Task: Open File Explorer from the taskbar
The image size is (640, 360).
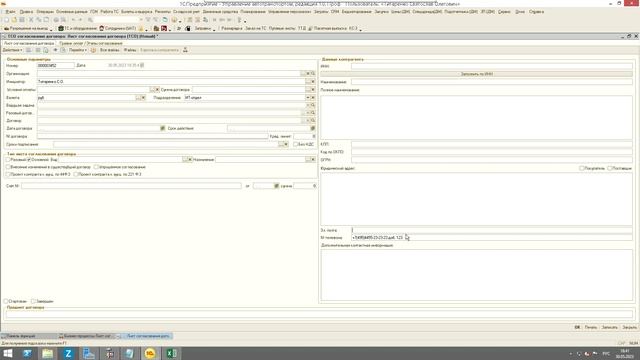Action: [48, 353]
